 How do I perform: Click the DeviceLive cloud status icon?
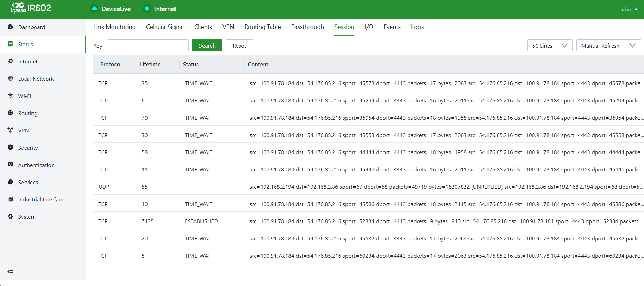point(94,9)
